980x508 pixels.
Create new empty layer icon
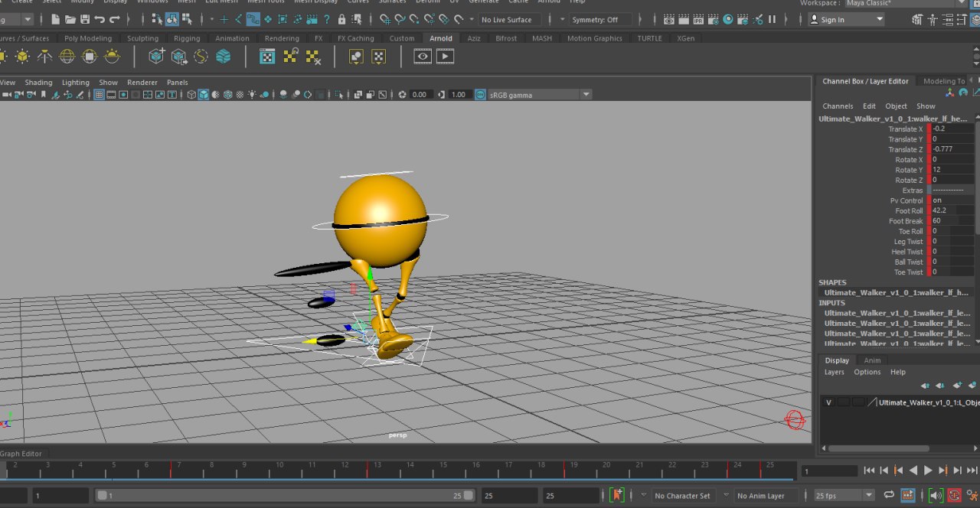click(957, 385)
